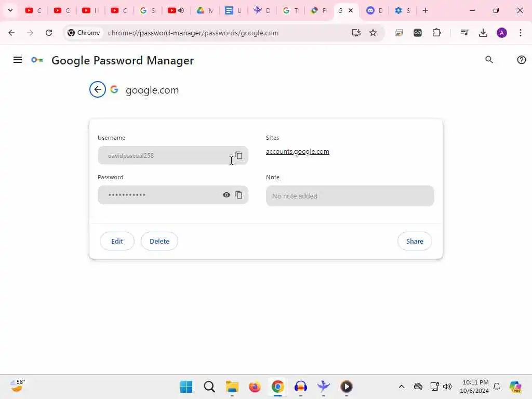
Task: Open the headphones app on taskbar
Action: [301, 387]
